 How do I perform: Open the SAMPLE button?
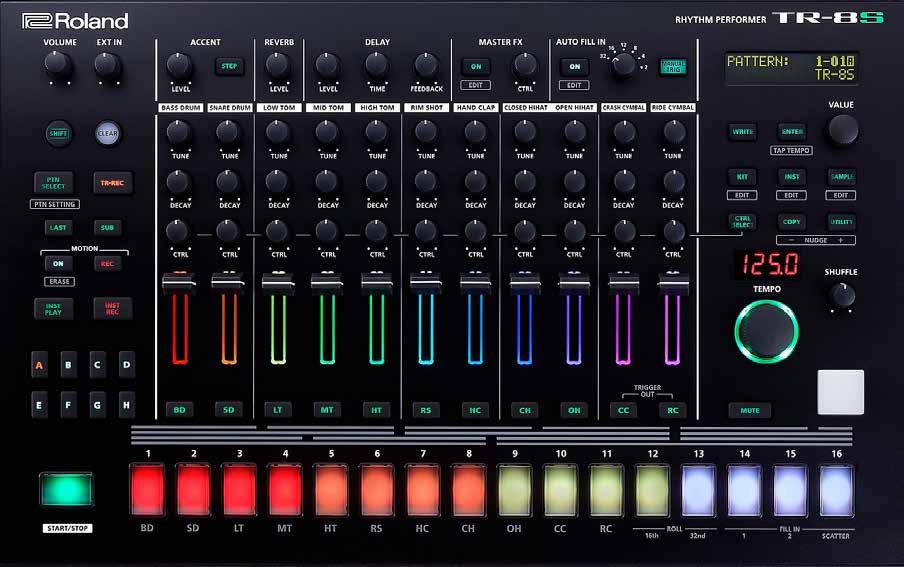[841, 177]
